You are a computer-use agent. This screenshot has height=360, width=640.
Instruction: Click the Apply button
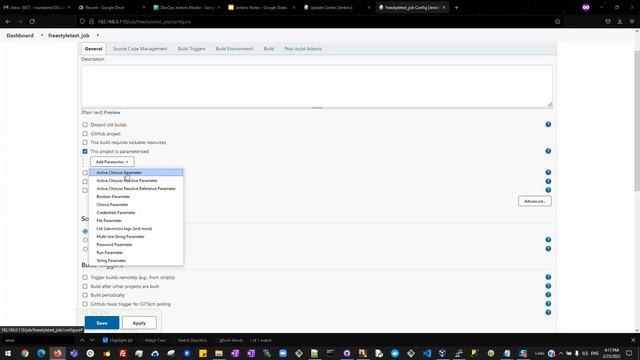(139, 323)
